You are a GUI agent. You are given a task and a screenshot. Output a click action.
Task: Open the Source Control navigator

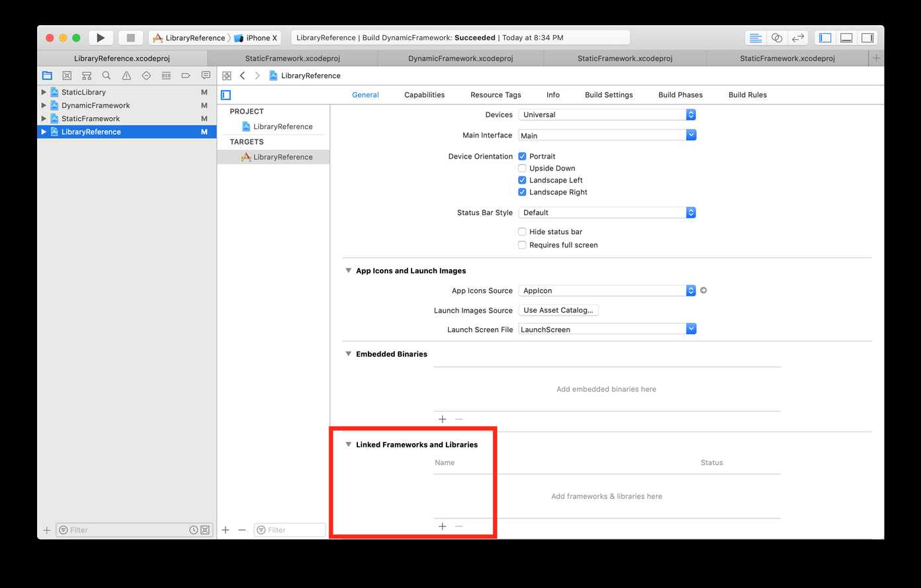point(67,75)
